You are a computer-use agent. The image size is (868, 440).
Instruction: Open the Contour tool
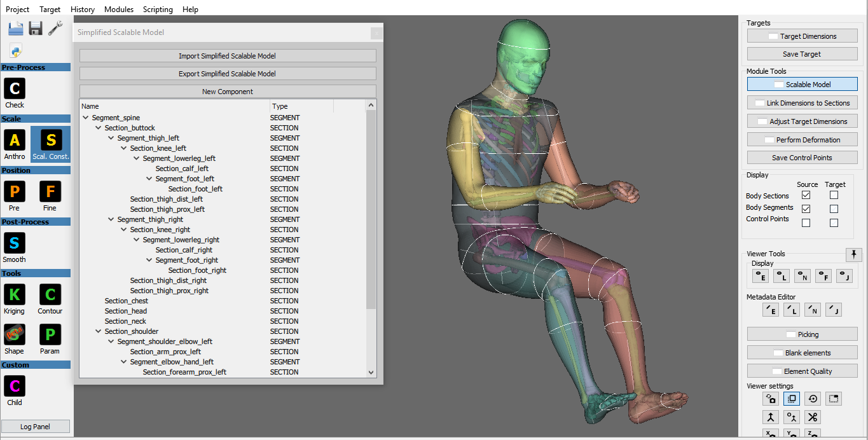click(x=50, y=299)
